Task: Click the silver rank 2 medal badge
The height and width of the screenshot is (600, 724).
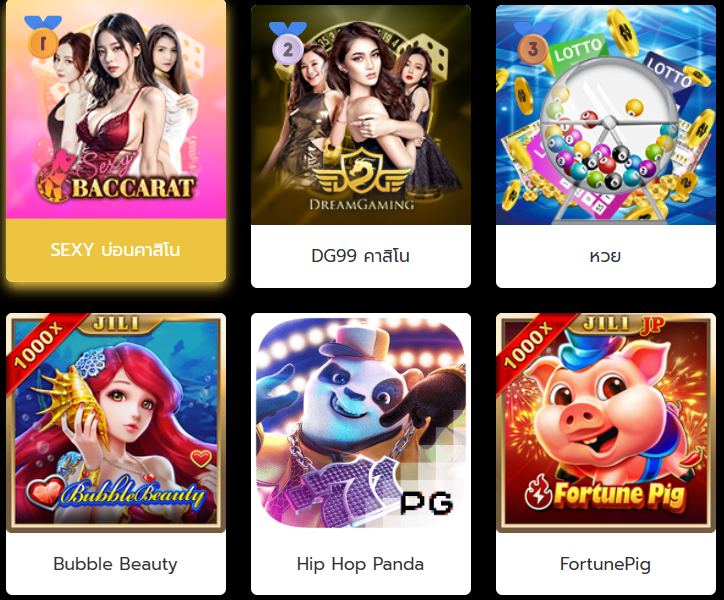Action: pyautogui.click(x=287, y=43)
